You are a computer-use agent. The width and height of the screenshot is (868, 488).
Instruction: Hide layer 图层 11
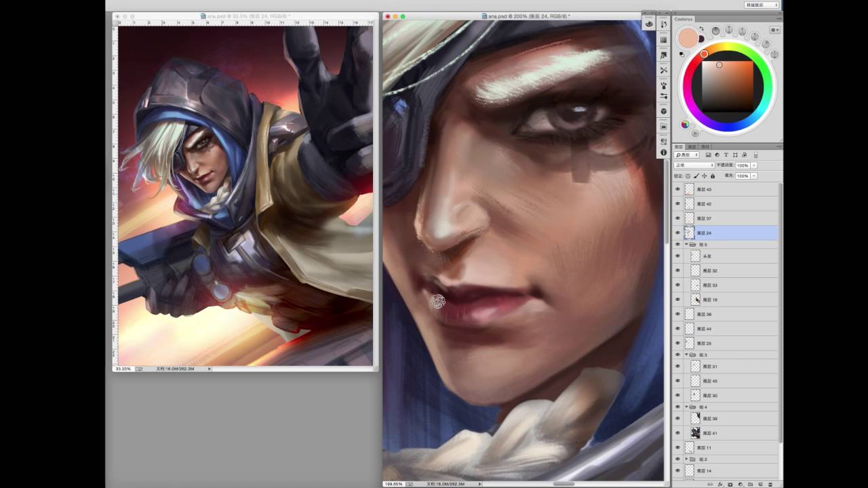[x=677, y=447]
